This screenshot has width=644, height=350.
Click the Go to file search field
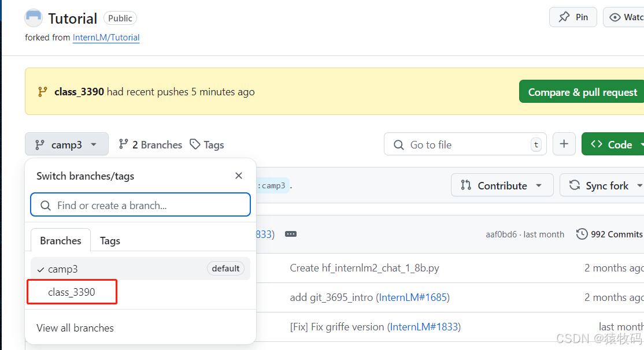pyautogui.click(x=465, y=144)
